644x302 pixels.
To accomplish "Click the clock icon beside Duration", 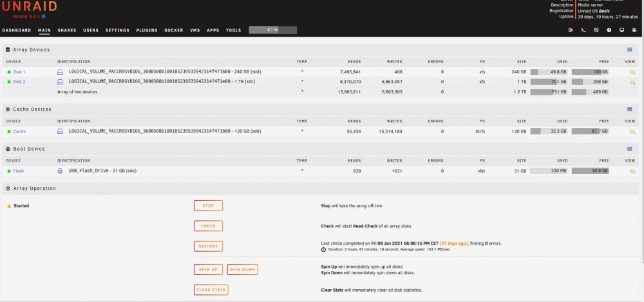I will click(x=323, y=249).
